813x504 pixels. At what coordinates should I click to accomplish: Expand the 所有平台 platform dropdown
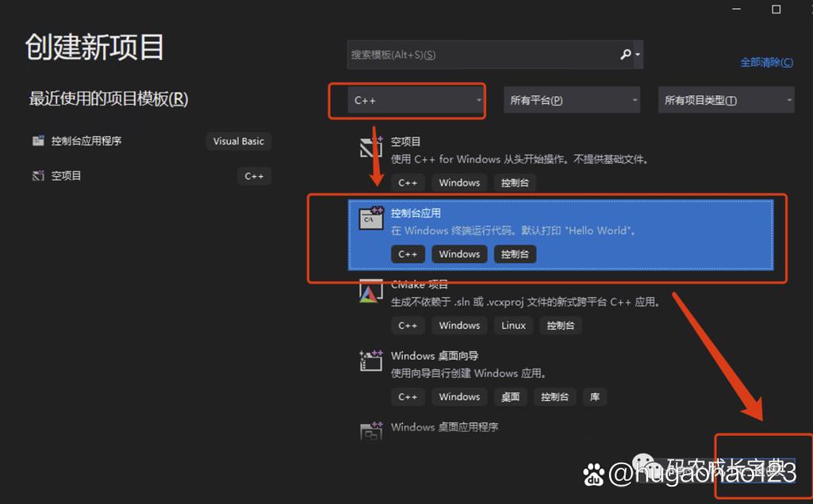(x=571, y=100)
